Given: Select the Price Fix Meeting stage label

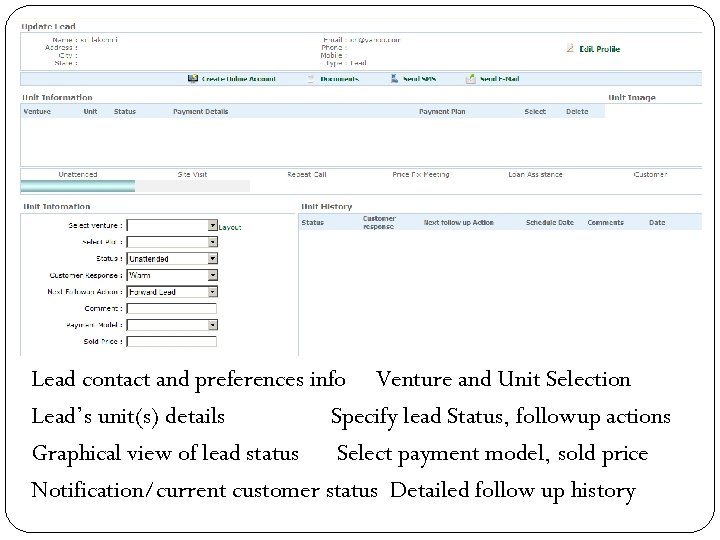Looking at the screenshot, I should tap(421, 174).
